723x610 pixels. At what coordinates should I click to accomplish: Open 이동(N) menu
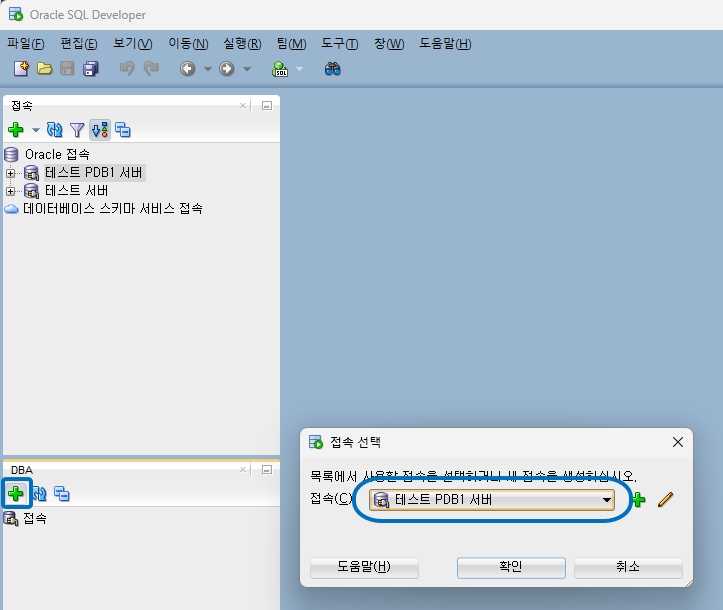pyautogui.click(x=188, y=43)
